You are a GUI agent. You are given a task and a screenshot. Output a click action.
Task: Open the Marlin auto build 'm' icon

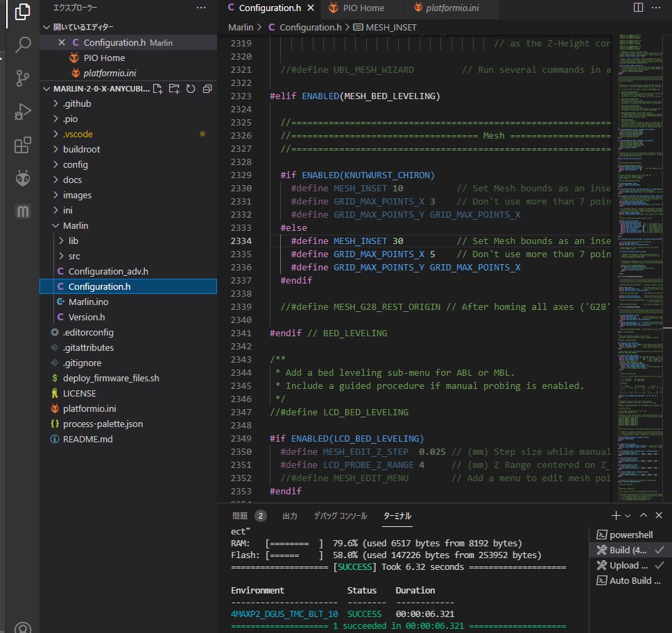[x=22, y=211]
